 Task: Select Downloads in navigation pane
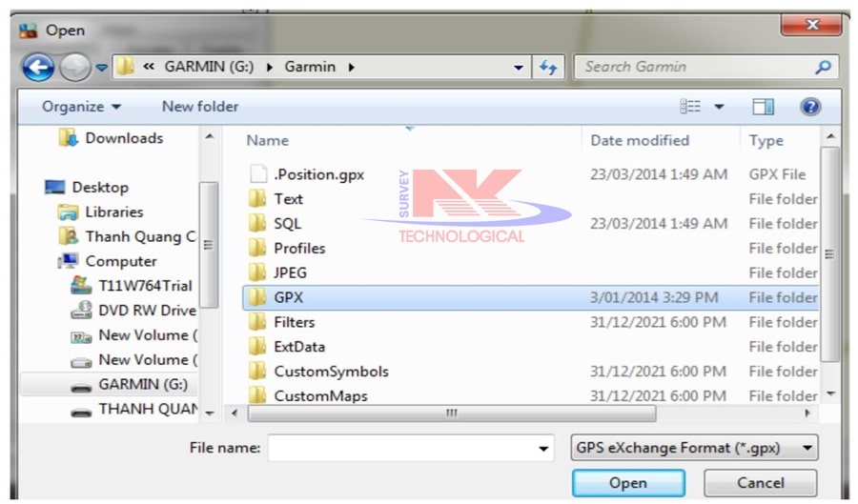pyautogui.click(x=124, y=138)
